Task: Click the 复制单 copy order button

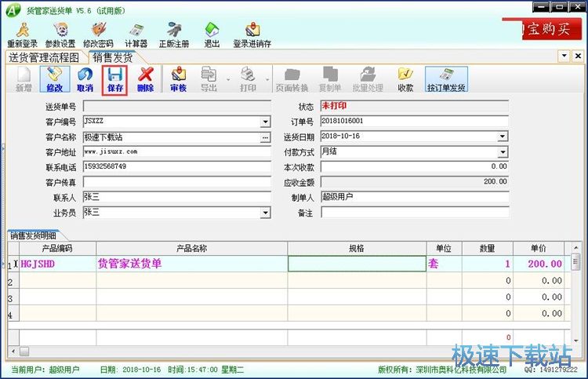Action: tap(330, 79)
